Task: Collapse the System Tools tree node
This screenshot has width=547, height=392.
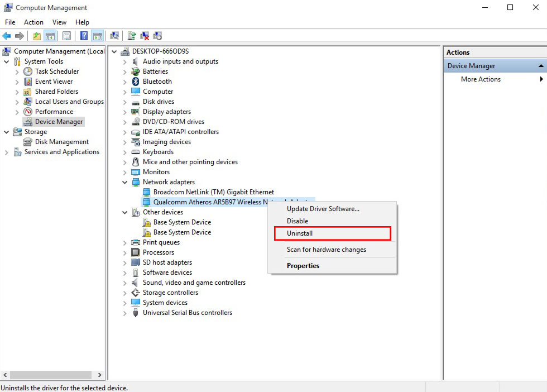Action: point(7,62)
